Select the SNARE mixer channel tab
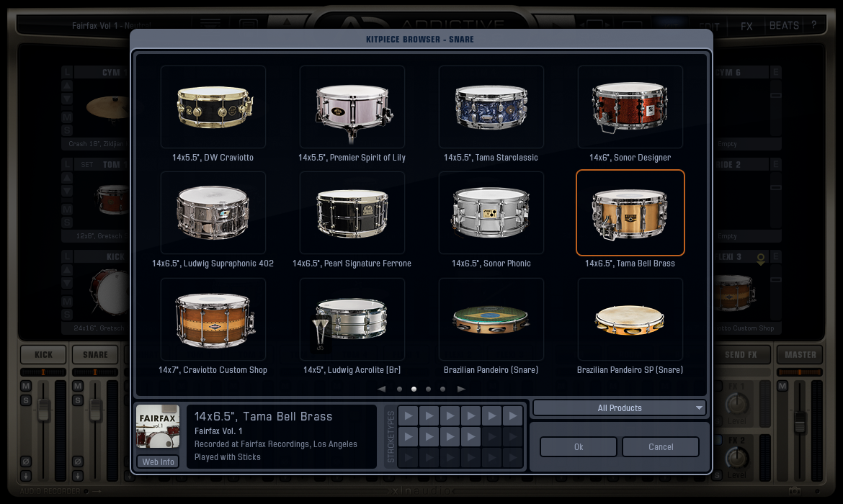Image resolution: width=843 pixels, height=504 pixels. [x=95, y=355]
